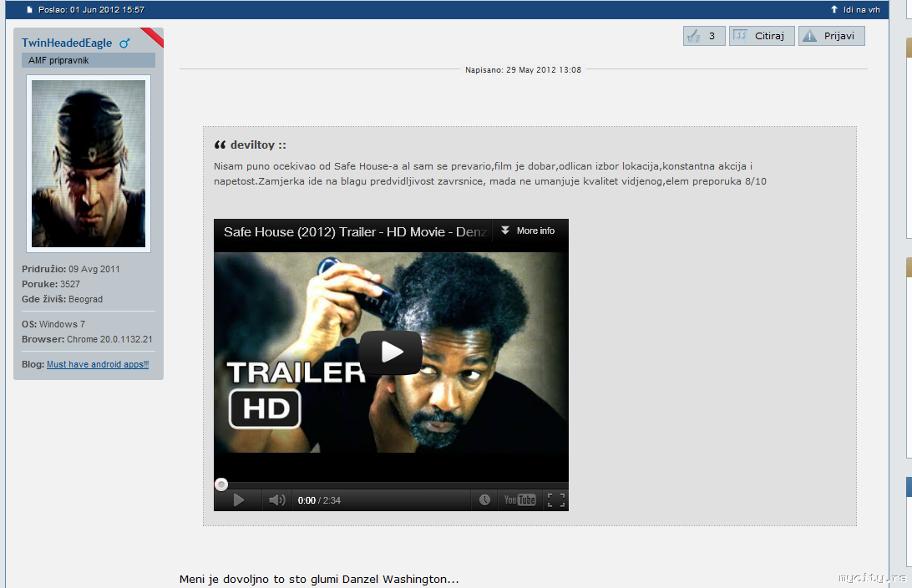Mute the video with speaker icon
Viewport: 912px width, 588px height.
pyautogui.click(x=277, y=500)
